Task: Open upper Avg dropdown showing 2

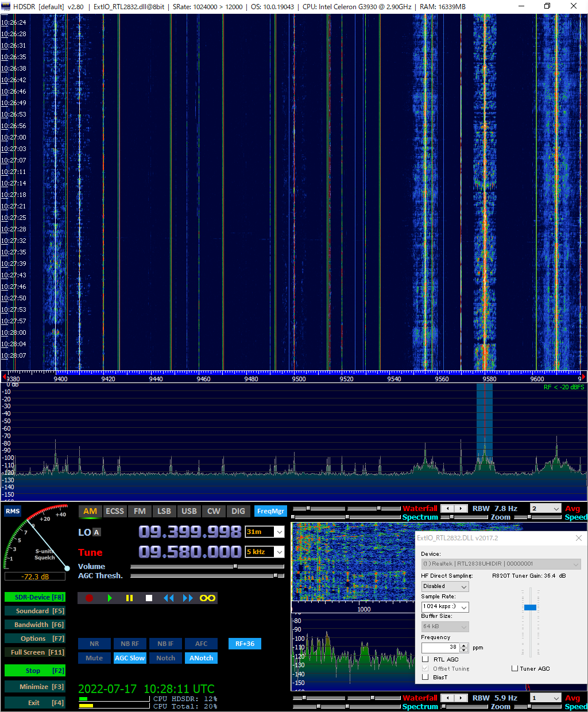Action: 546,508
